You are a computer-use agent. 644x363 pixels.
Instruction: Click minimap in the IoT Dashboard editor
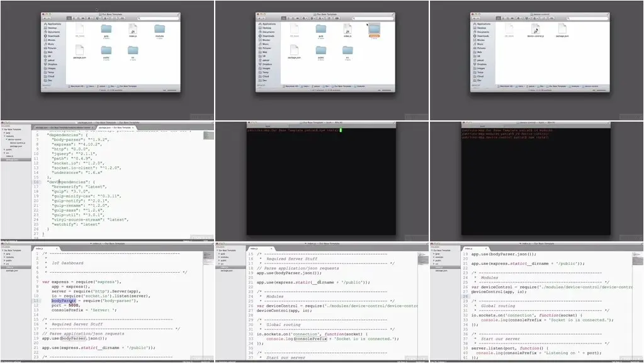[x=208, y=258]
